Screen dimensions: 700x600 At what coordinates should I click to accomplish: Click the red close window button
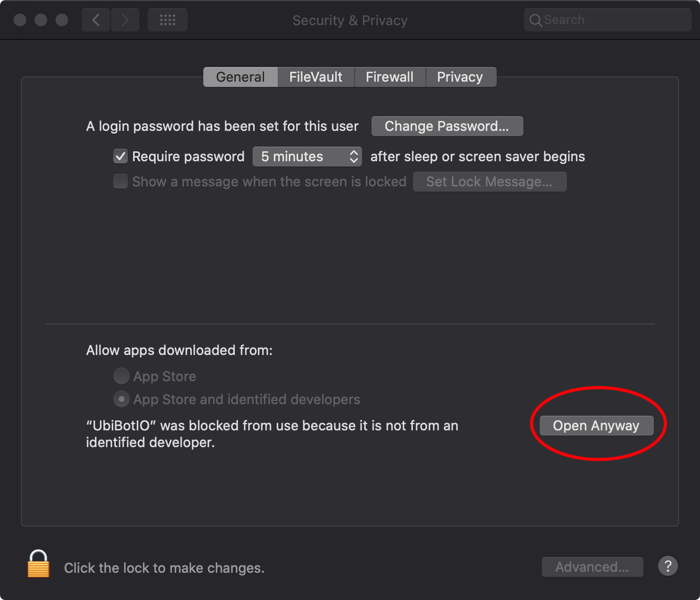(x=20, y=20)
